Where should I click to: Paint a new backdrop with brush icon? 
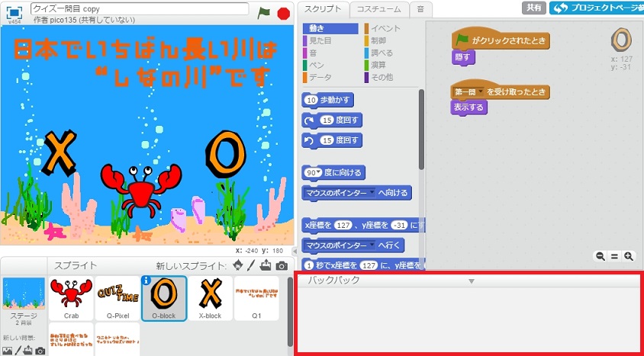(x=18, y=350)
